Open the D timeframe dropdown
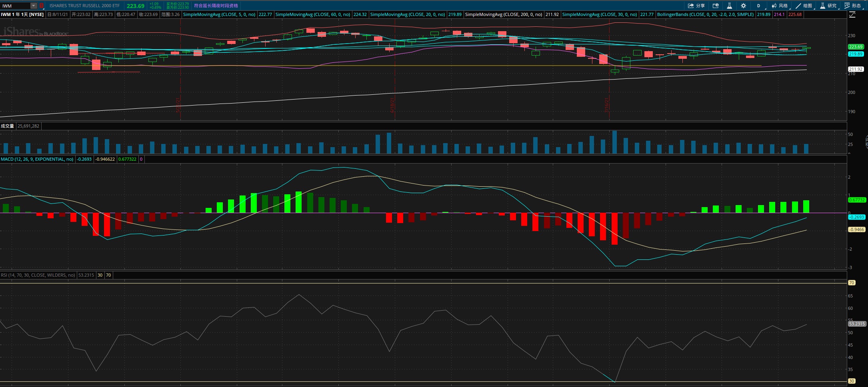Viewport: 868px width, 387px height. 758,6
